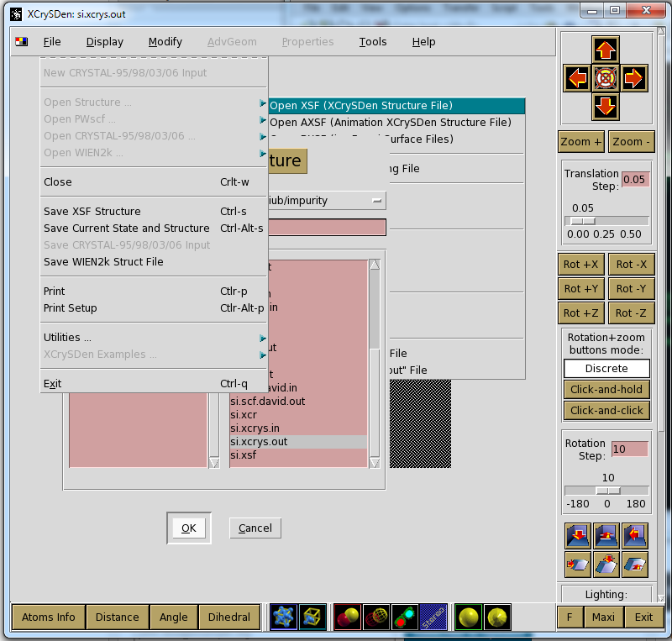Image resolution: width=672 pixels, height=641 pixels.
Task: Select the smooth yellow sphere shading icon
Action: coord(468,617)
